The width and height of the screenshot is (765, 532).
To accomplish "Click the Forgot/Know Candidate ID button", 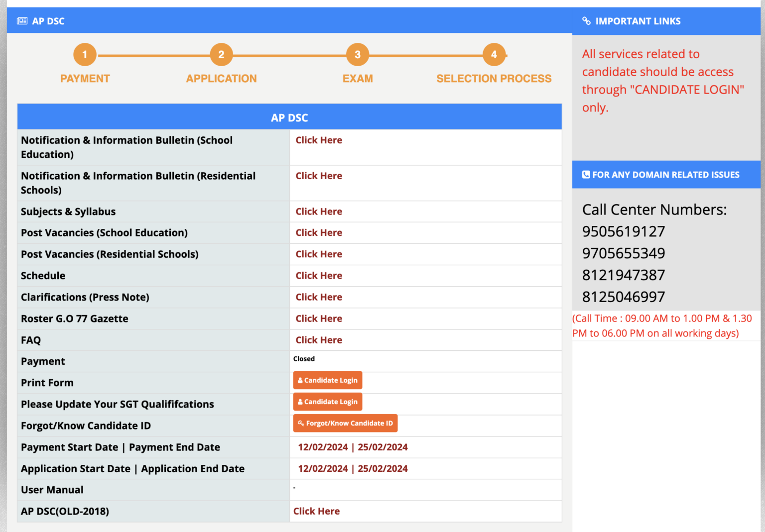I will pyautogui.click(x=345, y=423).
